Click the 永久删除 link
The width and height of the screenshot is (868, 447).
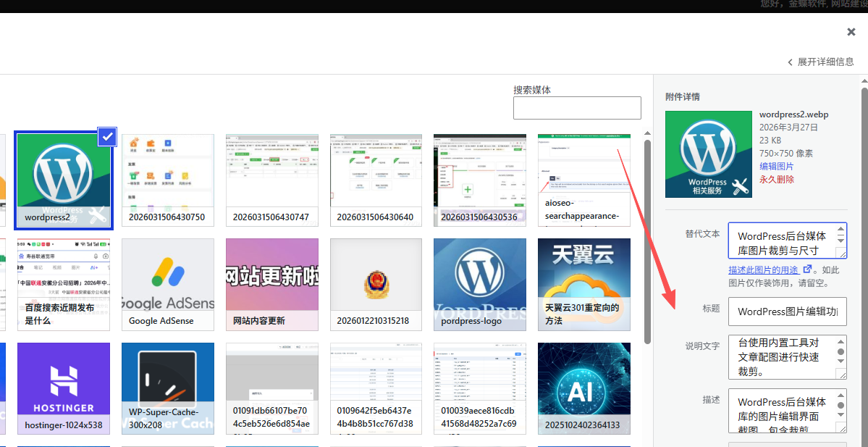point(776,180)
